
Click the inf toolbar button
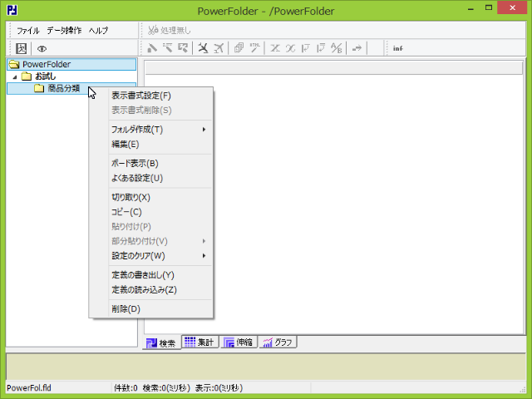click(397, 48)
